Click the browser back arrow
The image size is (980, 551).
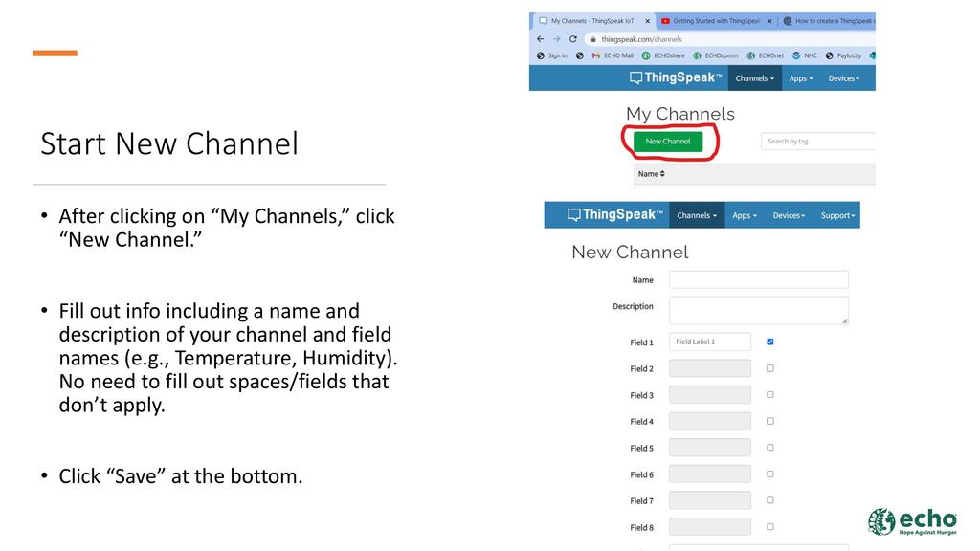click(541, 39)
